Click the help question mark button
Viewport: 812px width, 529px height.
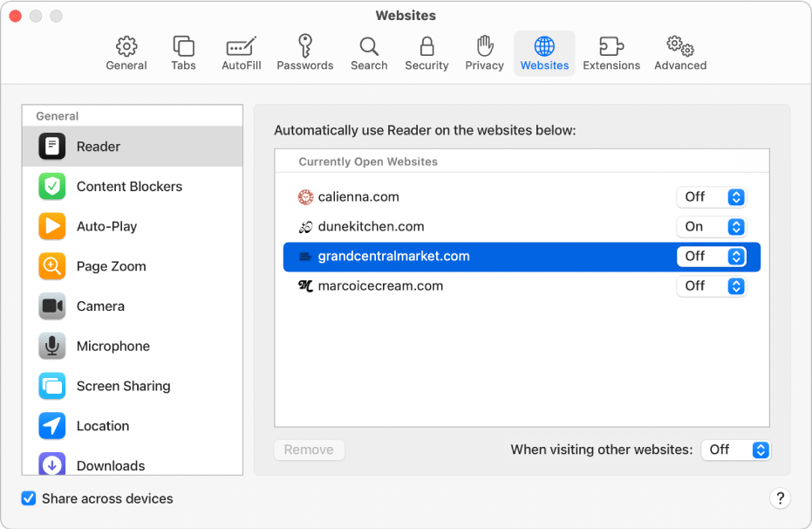(x=780, y=498)
